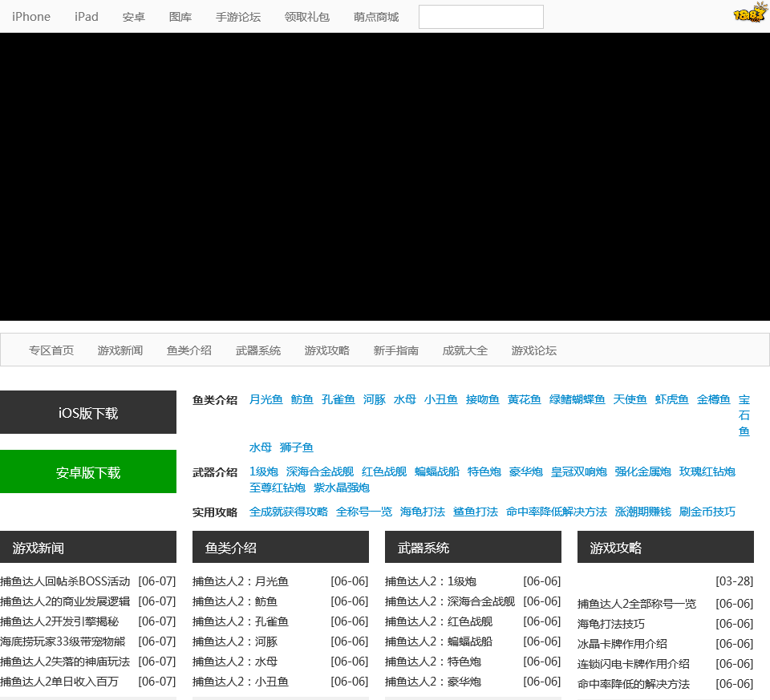Image resolution: width=770 pixels, height=700 pixels.
Task: Switch to the 鱼类介绍 nav tab
Action: click(189, 350)
